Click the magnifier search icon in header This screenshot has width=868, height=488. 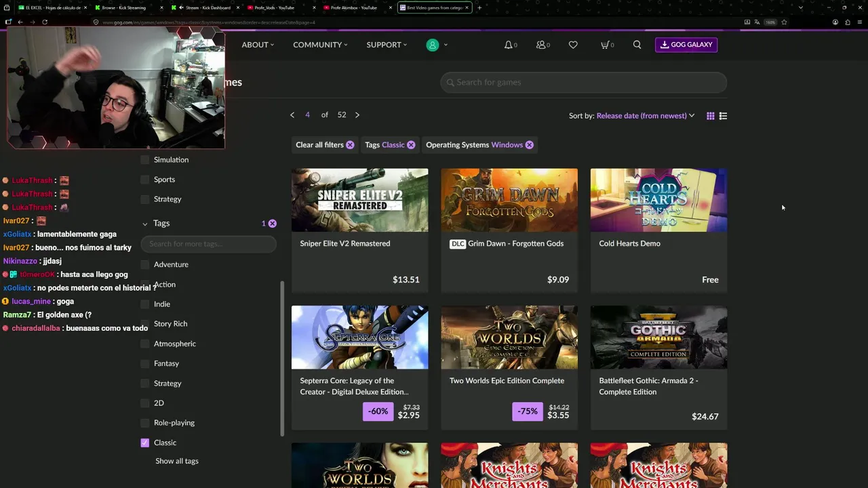[637, 45]
